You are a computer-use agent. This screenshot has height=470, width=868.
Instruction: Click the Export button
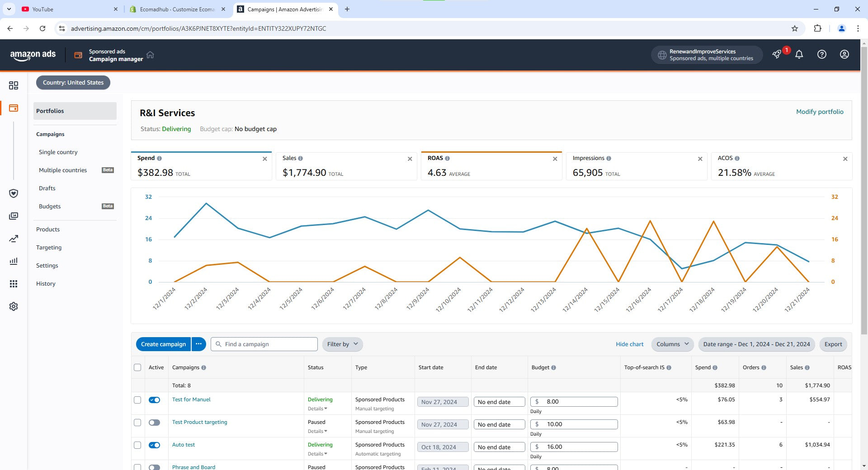833,344
